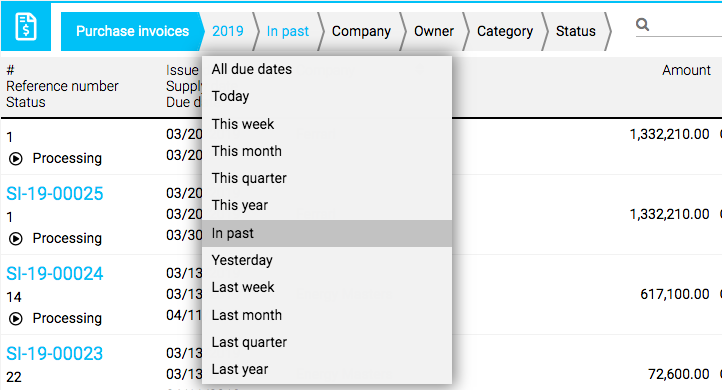Click the Processing status icon for invoice 1

coord(16,159)
